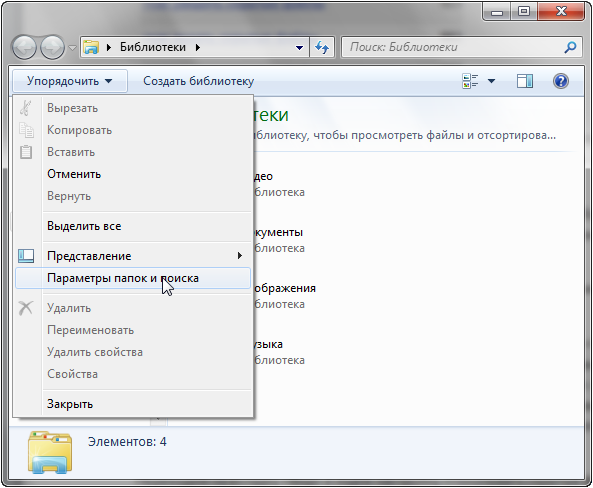Select Отменить in the Organize menu

click(x=74, y=174)
